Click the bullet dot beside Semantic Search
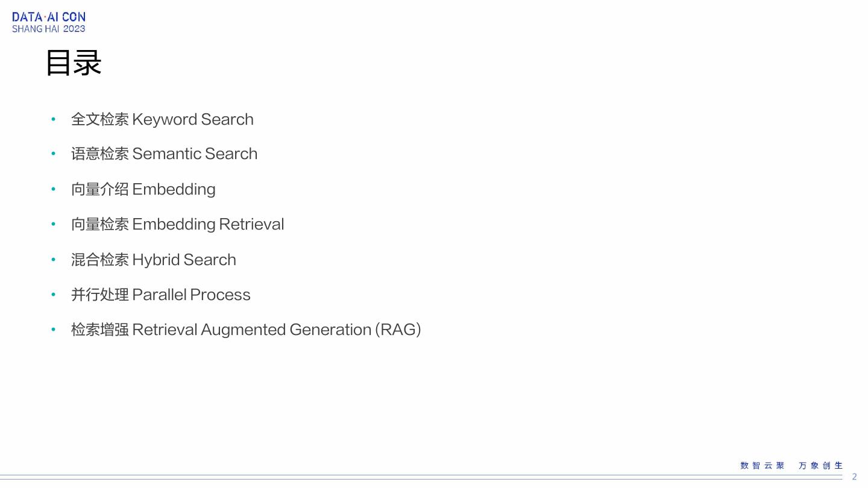Viewport: 868px width, 488px height. click(54, 154)
